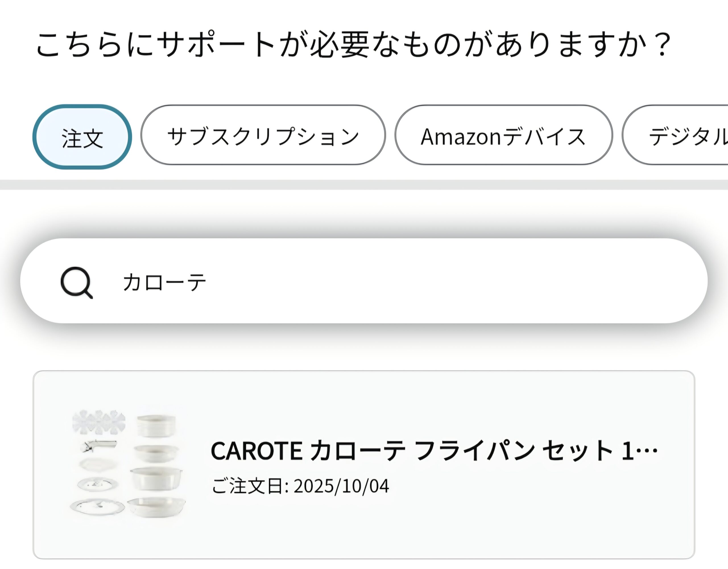Click the ellipsis at the truncated product title
The height and width of the screenshot is (569, 728).
tap(647, 451)
